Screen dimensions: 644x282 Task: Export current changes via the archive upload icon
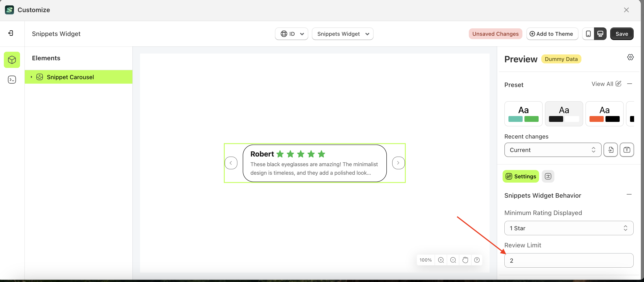627,150
